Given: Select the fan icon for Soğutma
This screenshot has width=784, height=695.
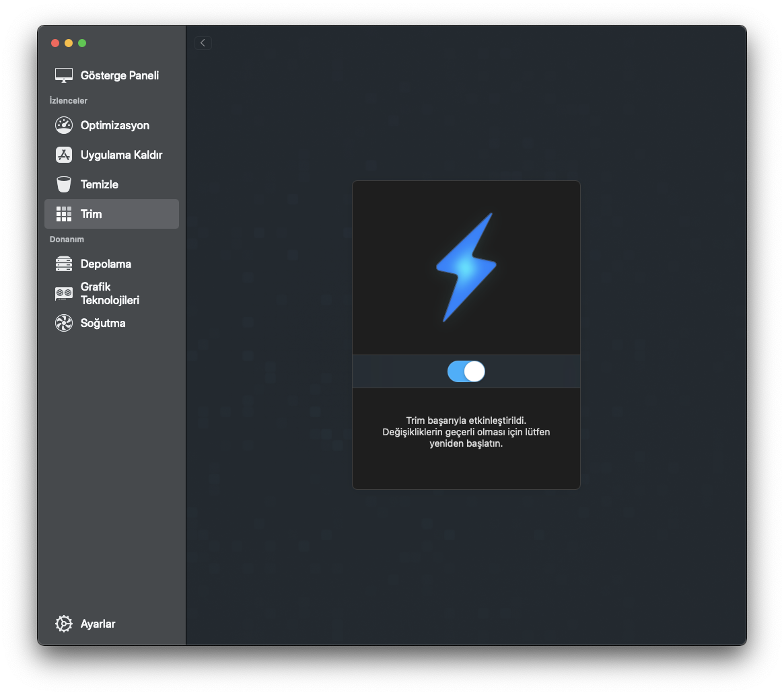Looking at the screenshot, I should click(64, 323).
